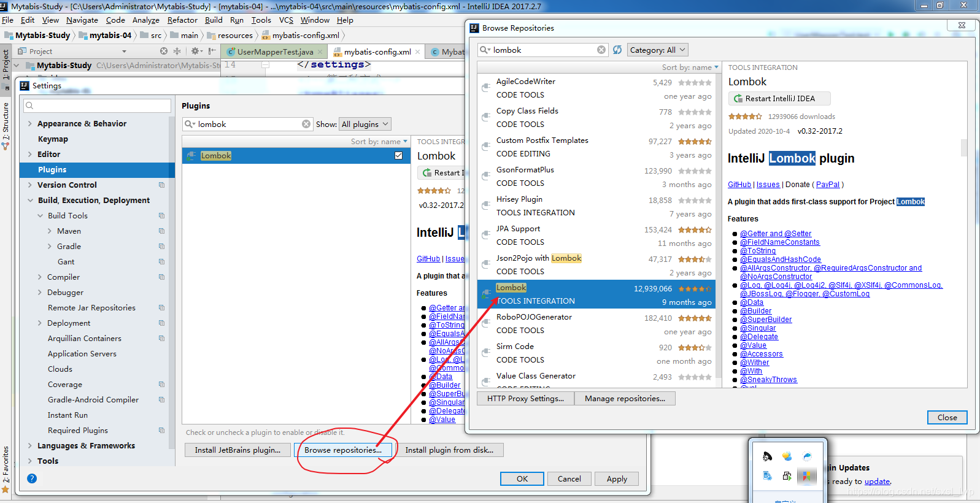Expand the Editor settings node
The width and height of the screenshot is (980, 503).
pos(30,154)
